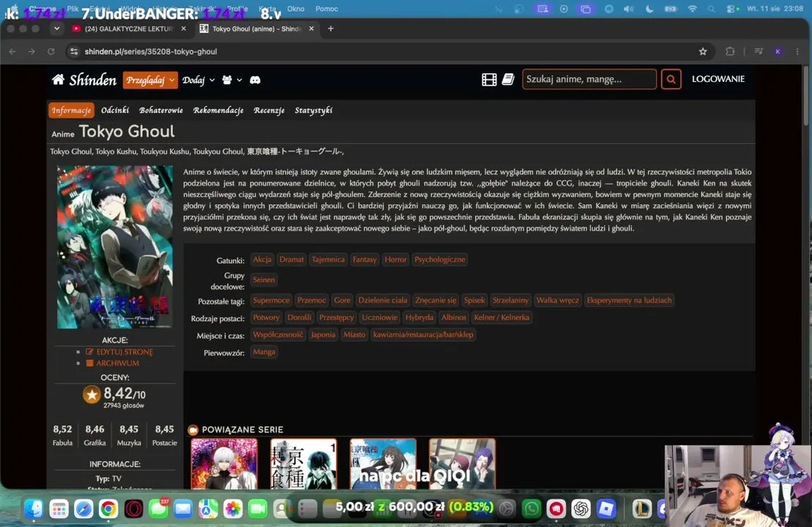Image resolution: width=812 pixels, height=527 pixels.
Task: Bookmark page with the star icon
Action: coord(703,51)
